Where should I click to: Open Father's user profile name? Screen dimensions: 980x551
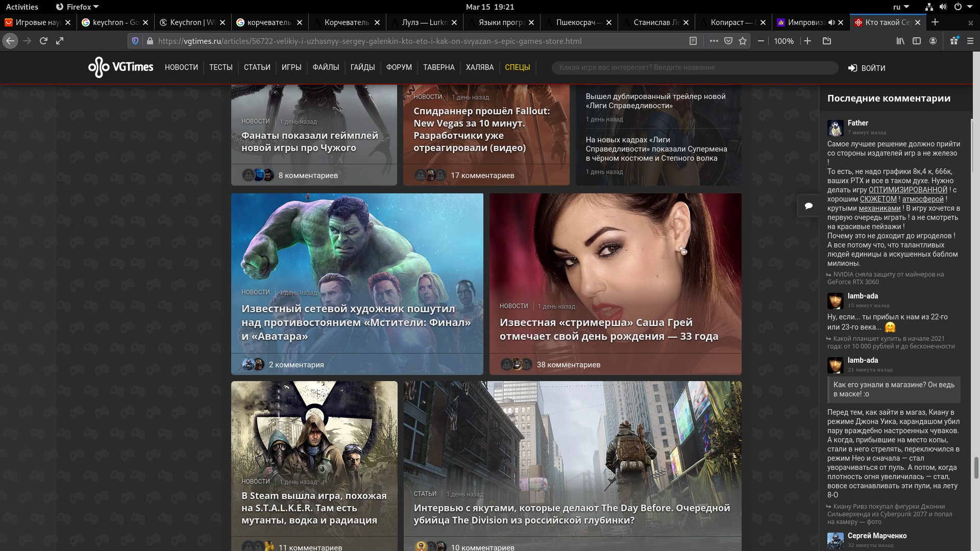click(857, 123)
